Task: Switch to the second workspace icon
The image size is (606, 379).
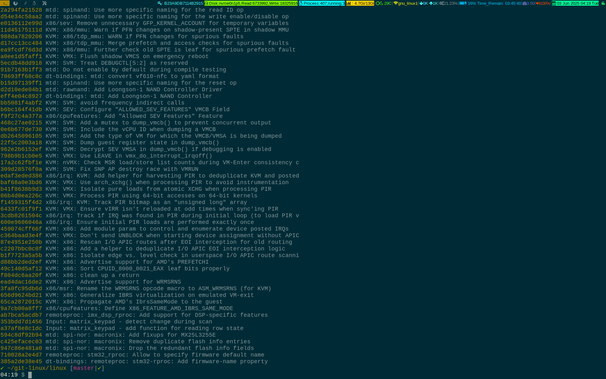Action: click(15, 3)
